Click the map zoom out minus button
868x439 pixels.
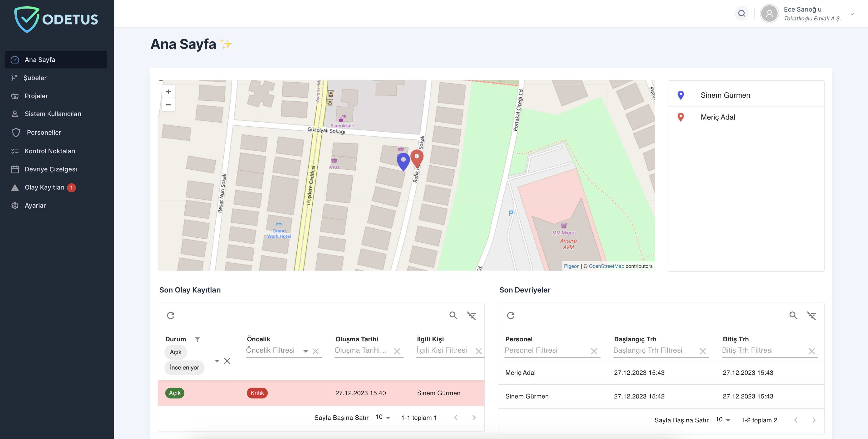169,105
